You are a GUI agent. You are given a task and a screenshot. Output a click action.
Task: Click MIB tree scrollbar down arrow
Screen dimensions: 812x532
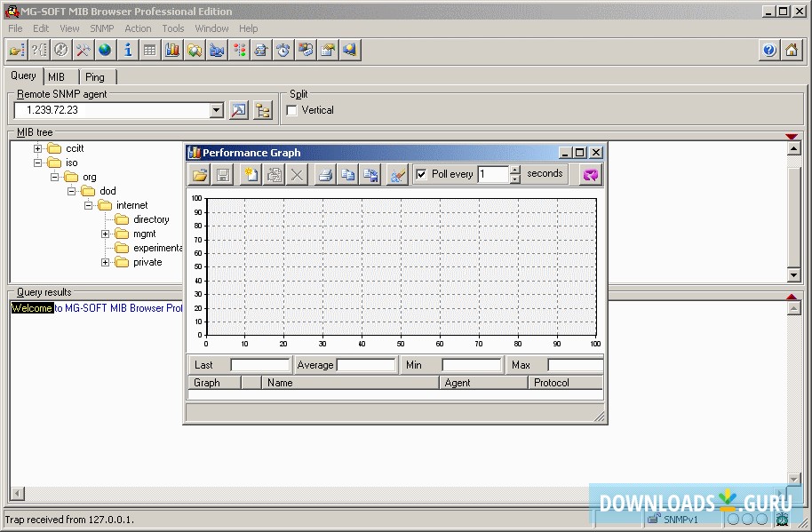point(793,274)
